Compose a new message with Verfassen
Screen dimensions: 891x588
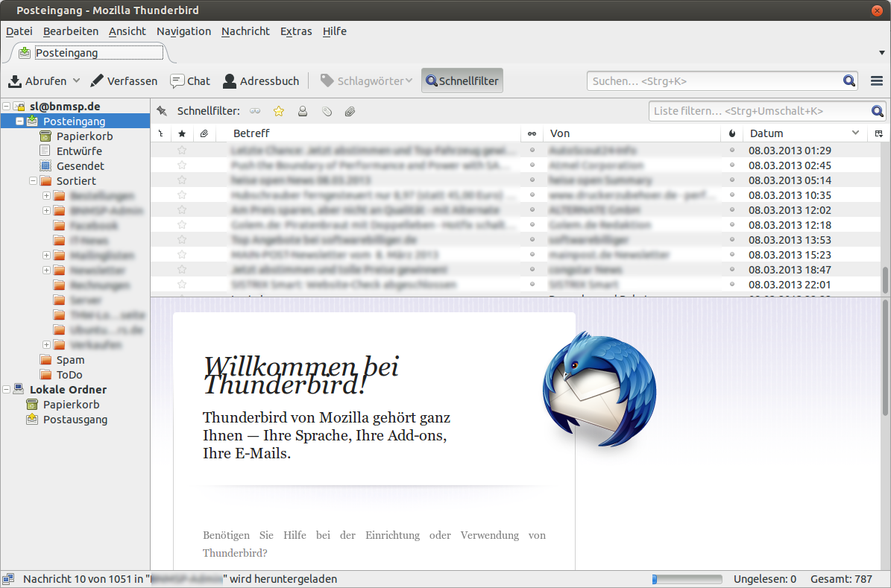point(124,81)
